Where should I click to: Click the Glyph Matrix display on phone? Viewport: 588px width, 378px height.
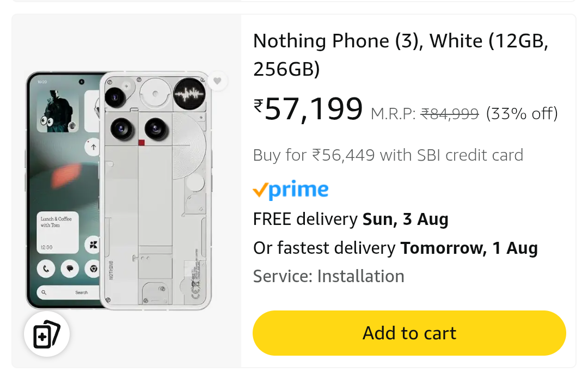[x=188, y=95]
